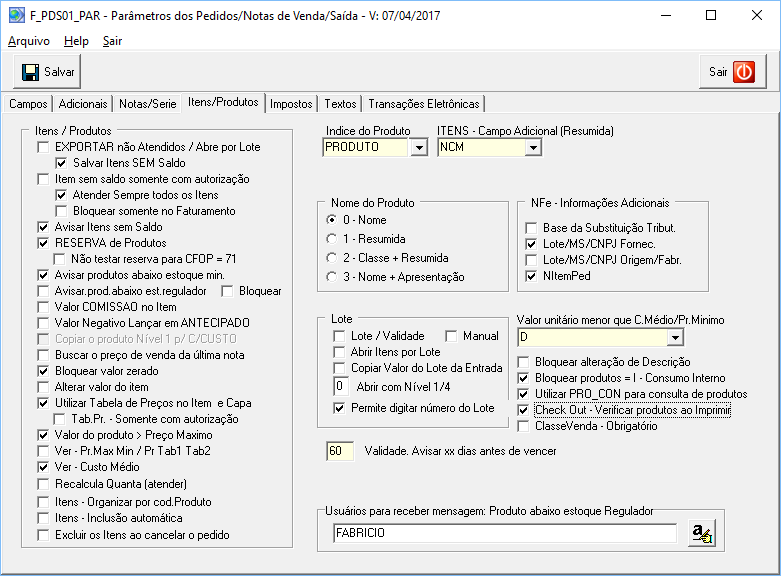Check Base da Substituição Tribut.
The width and height of the screenshot is (781, 576).
531,228
